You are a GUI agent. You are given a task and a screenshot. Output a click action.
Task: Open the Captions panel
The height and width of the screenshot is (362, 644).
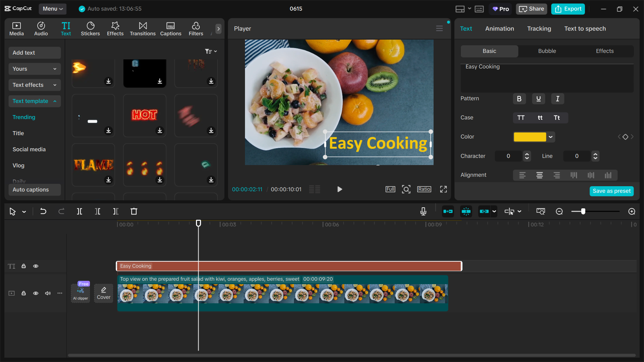tap(170, 29)
